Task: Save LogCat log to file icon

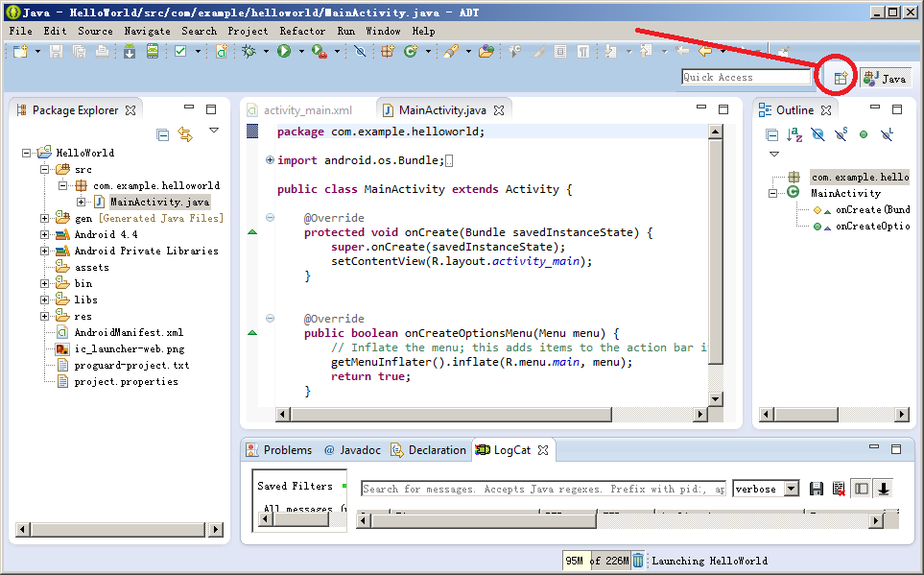Action: coord(817,489)
